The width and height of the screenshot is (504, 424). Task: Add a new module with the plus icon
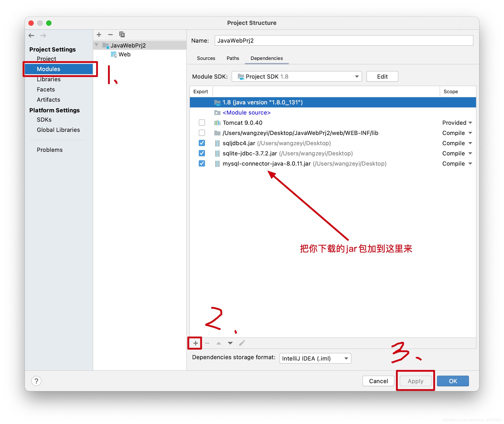coord(99,34)
